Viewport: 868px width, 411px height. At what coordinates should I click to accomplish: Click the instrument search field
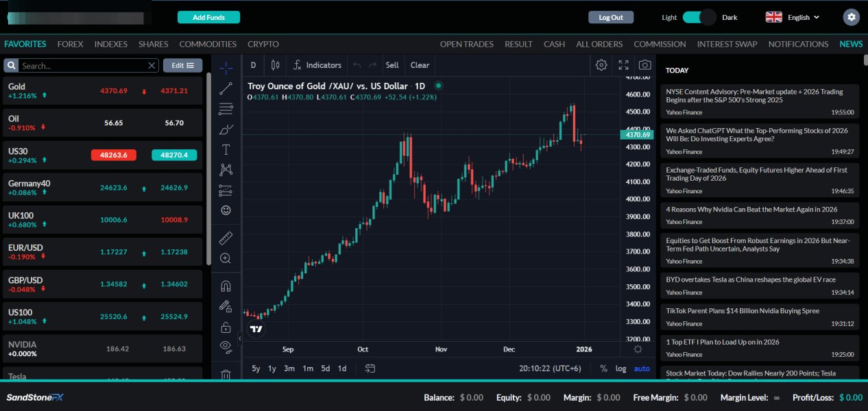click(x=82, y=66)
